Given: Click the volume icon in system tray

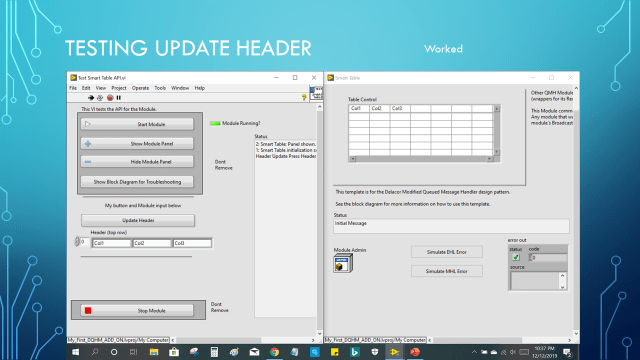Looking at the screenshot, I should pyautogui.click(x=513, y=352).
